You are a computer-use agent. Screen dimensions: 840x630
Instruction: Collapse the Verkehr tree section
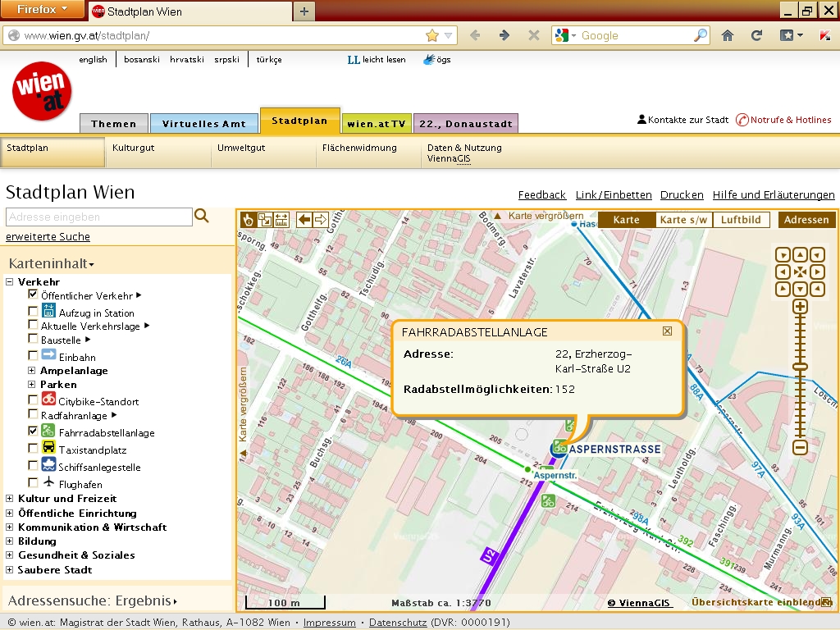(x=10, y=282)
